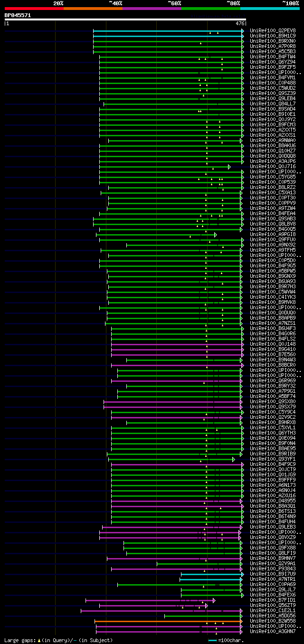
Task: Click the query name BP045571
Action: pos(18,15)
